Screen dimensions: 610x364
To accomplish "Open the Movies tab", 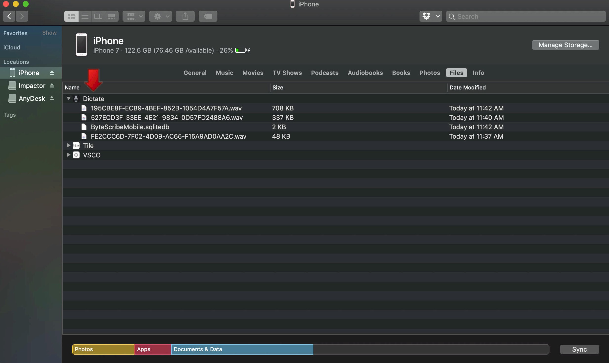I will click(253, 73).
